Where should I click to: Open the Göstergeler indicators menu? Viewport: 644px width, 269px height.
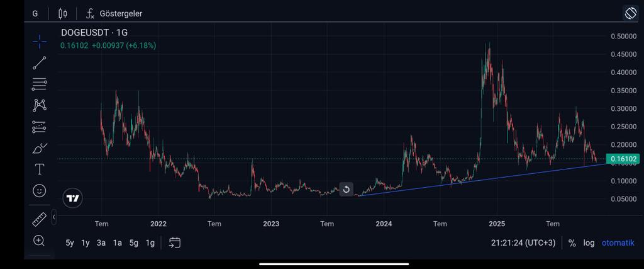[x=114, y=14]
